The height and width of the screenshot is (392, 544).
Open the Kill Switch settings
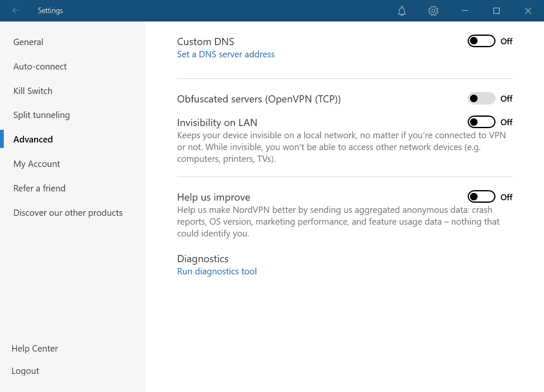pos(32,91)
